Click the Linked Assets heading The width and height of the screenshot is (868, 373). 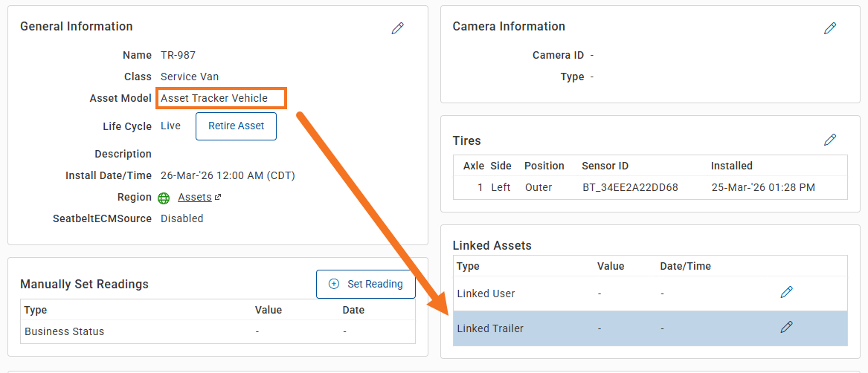coord(492,245)
